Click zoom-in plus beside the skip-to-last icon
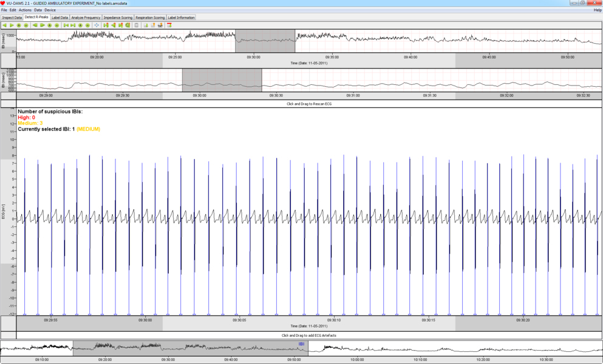The height and width of the screenshot is (364, 603). pyautogui.click(x=80, y=25)
